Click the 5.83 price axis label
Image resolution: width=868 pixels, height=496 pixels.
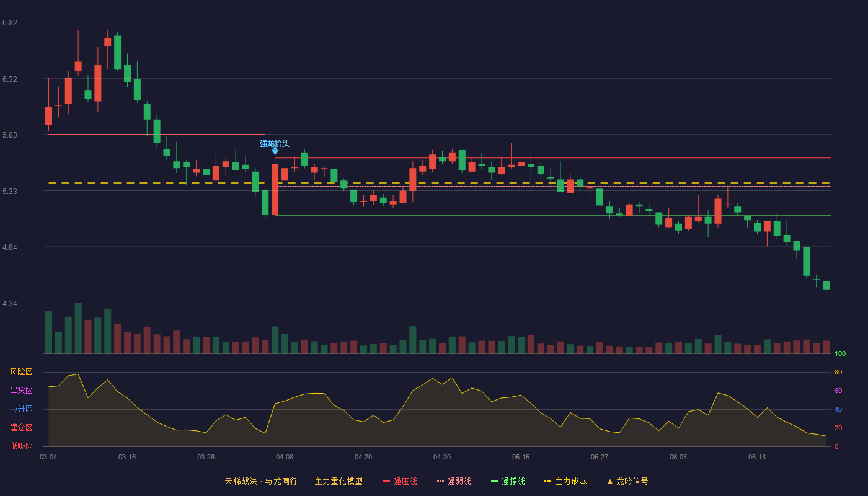pos(10,135)
